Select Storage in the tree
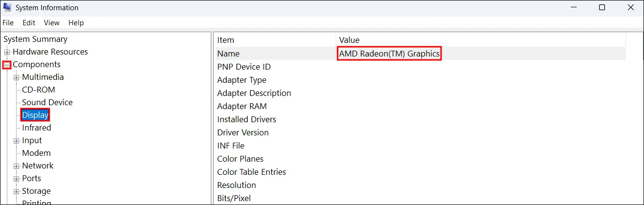Viewport: 644px width, 205px height. pyautogui.click(x=37, y=191)
